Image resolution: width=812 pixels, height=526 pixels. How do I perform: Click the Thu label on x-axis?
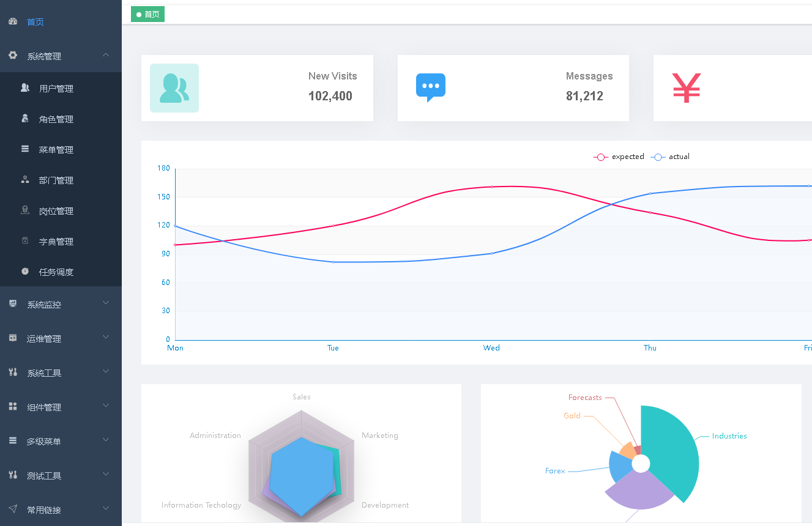pyautogui.click(x=650, y=348)
